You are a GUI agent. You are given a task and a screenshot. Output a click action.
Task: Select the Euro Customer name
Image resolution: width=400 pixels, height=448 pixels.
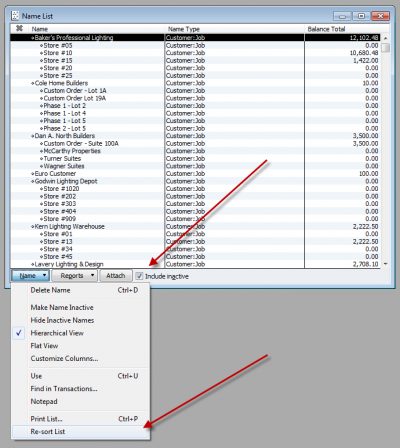55,174
